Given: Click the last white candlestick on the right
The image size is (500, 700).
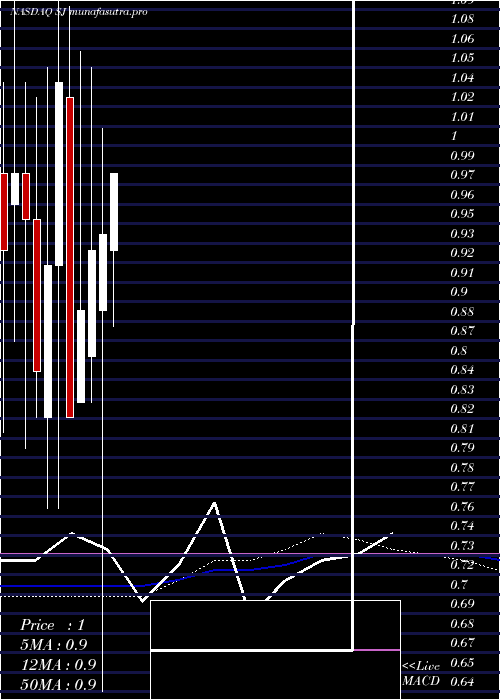Looking at the screenshot, I should [x=114, y=212].
